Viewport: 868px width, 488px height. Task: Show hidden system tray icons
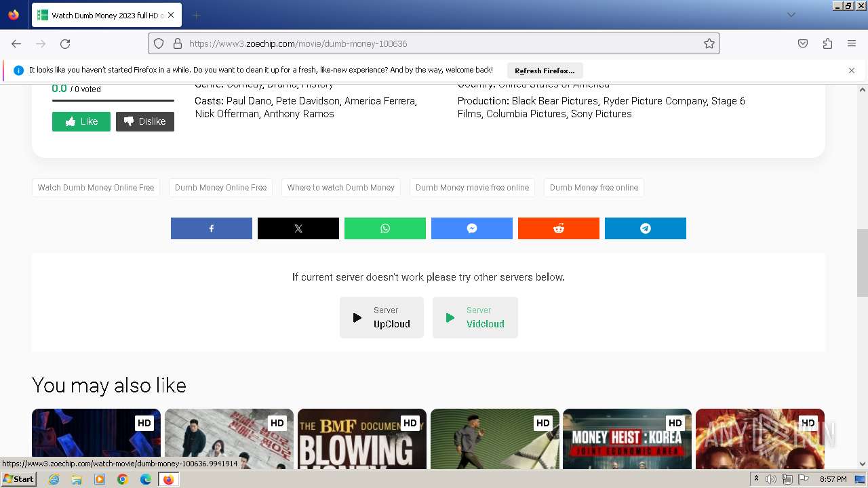(756, 479)
